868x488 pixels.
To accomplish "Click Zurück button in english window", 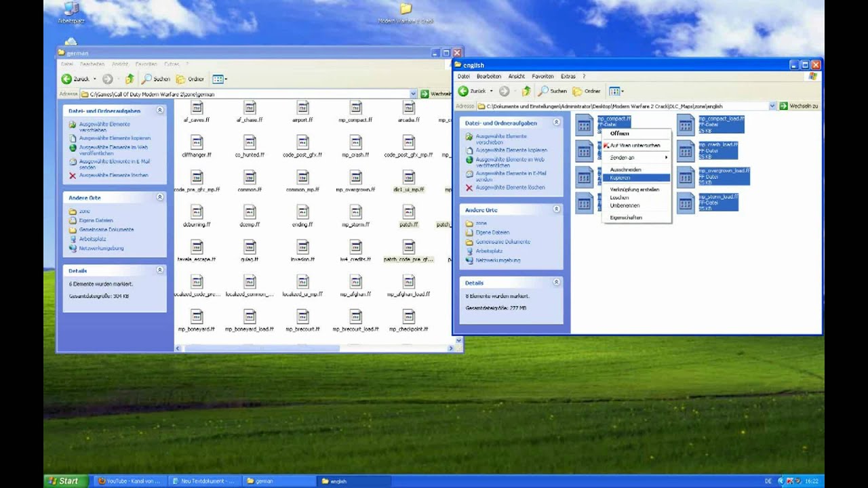I will 473,91.
